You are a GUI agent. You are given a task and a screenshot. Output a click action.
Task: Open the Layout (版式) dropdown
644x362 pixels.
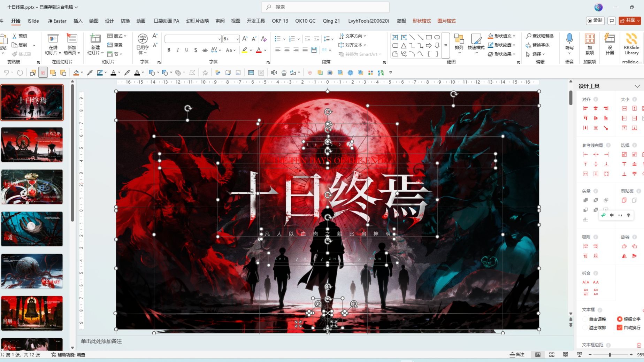[117, 36]
